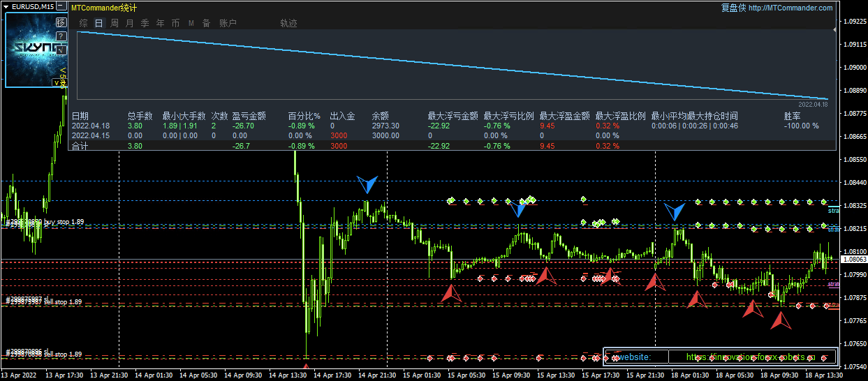
Task: Switch to the 周 weekly tab
Action: pos(115,23)
